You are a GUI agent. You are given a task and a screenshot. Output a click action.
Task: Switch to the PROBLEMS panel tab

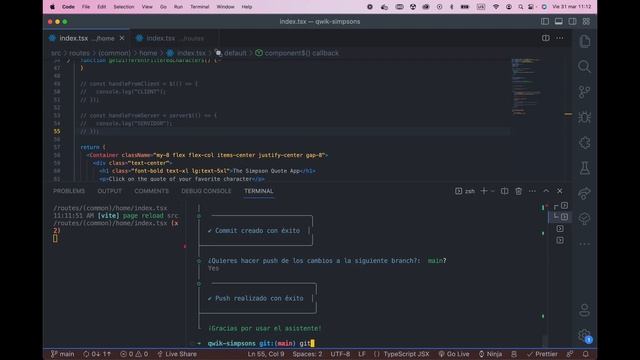(x=69, y=191)
